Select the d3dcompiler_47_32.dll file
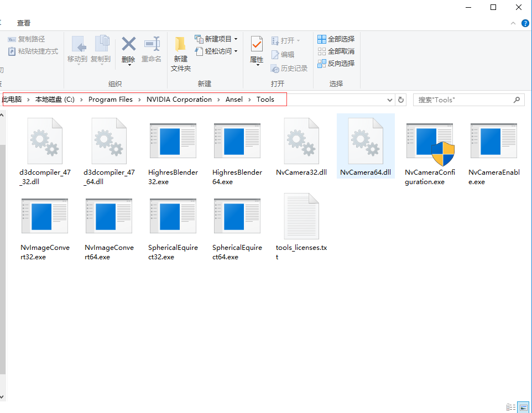 [x=45, y=151]
